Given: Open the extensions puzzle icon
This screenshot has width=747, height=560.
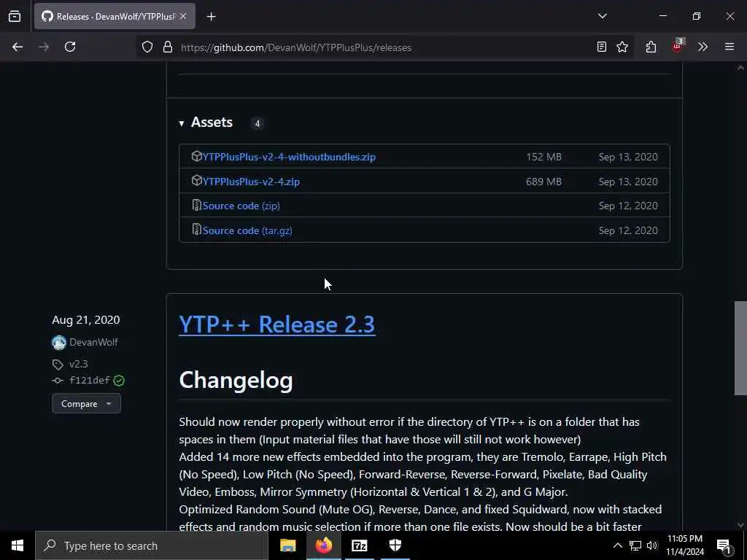Looking at the screenshot, I should coord(651,47).
